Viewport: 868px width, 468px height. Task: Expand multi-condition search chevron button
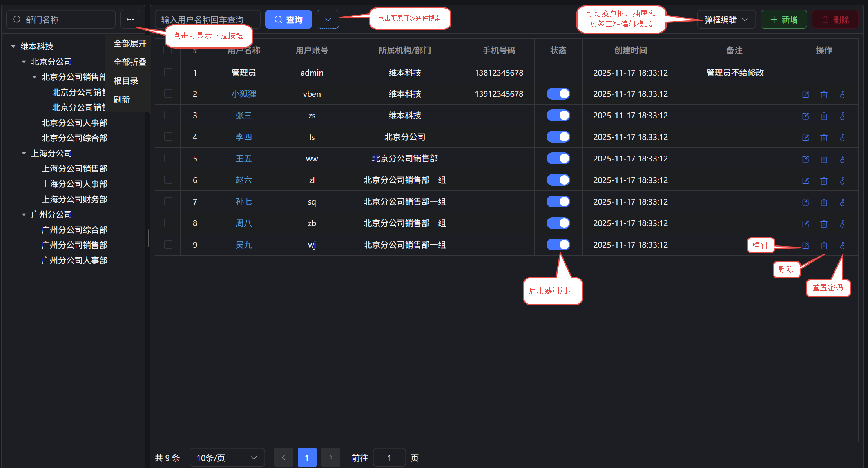328,19
